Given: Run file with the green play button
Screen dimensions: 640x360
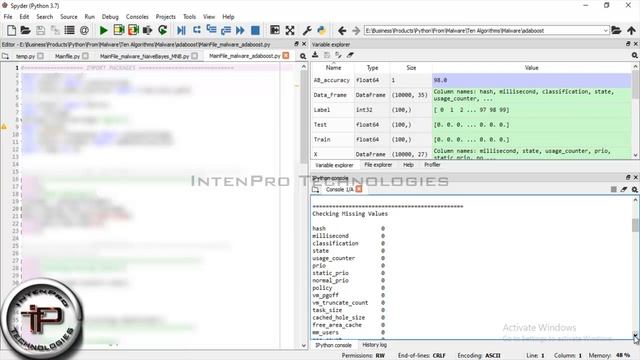Looking at the screenshot, I should point(103,30).
